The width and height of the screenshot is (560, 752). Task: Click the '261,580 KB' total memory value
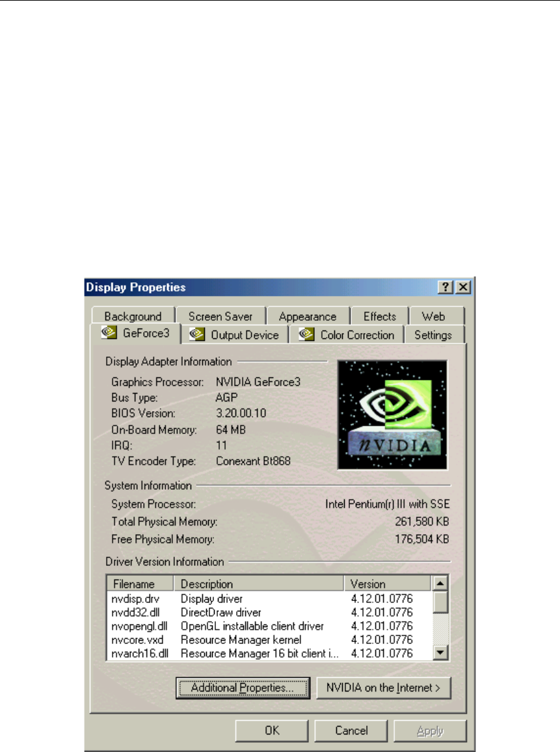[x=422, y=521]
